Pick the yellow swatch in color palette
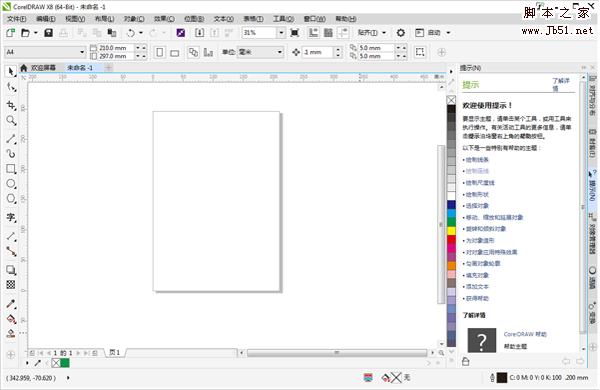This screenshot has width=600, height=390. coord(451,231)
